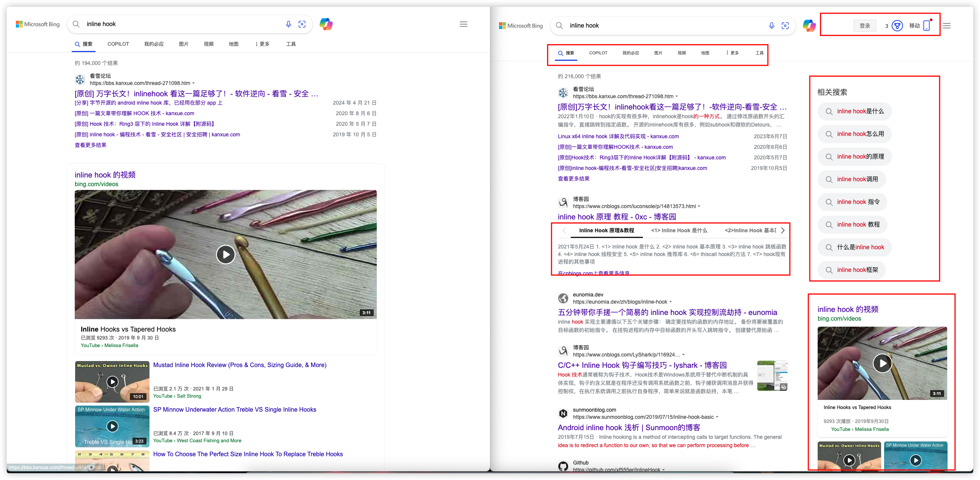The width and height of the screenshot is (980, 480).
Task: Open hamburger menu in left window
Action: [x=463, y=24]
